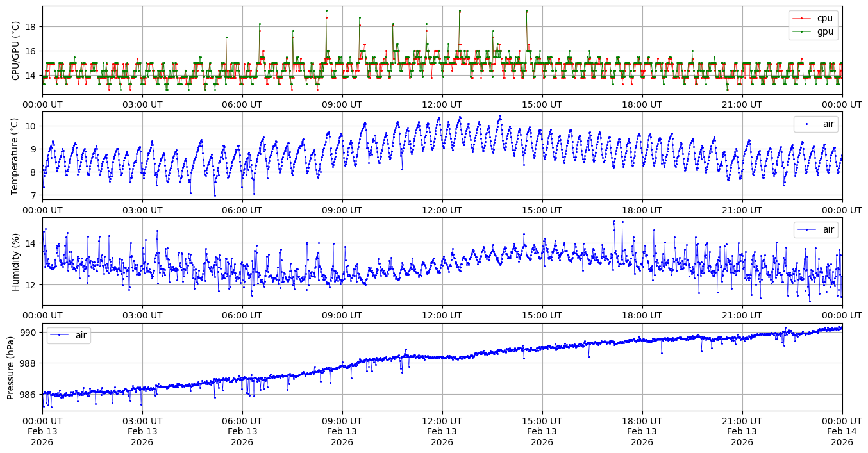This screenshot has width=868, height=453.
Task: Click the green gpu legend marker
Action: click(803, 31)
